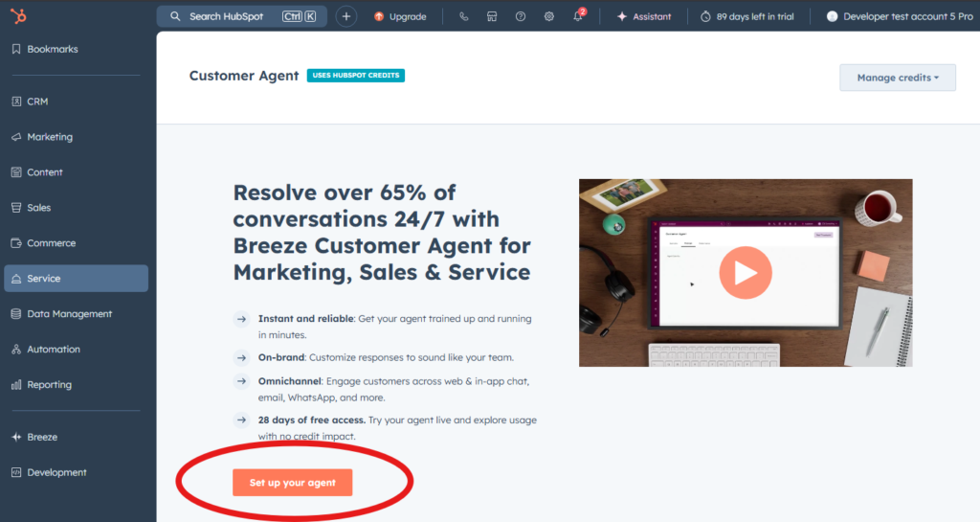Click 89 days left in trial text
980x522 pixels.
[755, 17]
